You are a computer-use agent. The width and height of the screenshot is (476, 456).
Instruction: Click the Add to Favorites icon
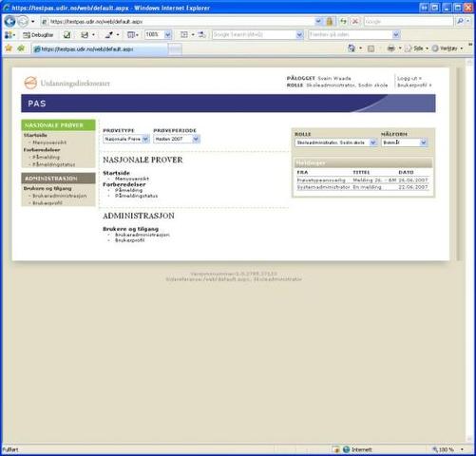21,48
